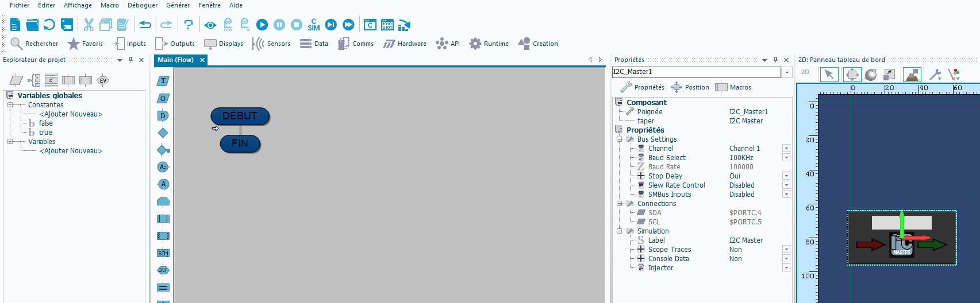This screenshot has height=303, width=980.
Task: Toggle the 2D view mode button
Action: click(x=805, y=72)
